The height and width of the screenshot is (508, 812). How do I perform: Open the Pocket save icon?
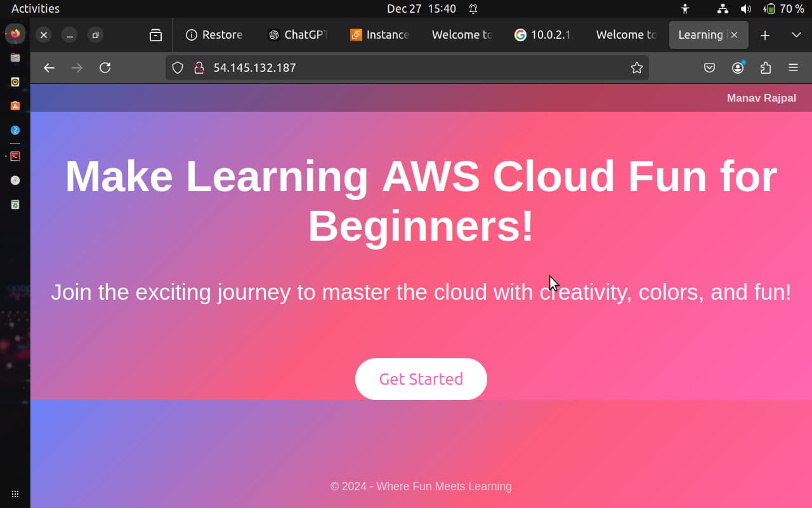tap(710, 68)
